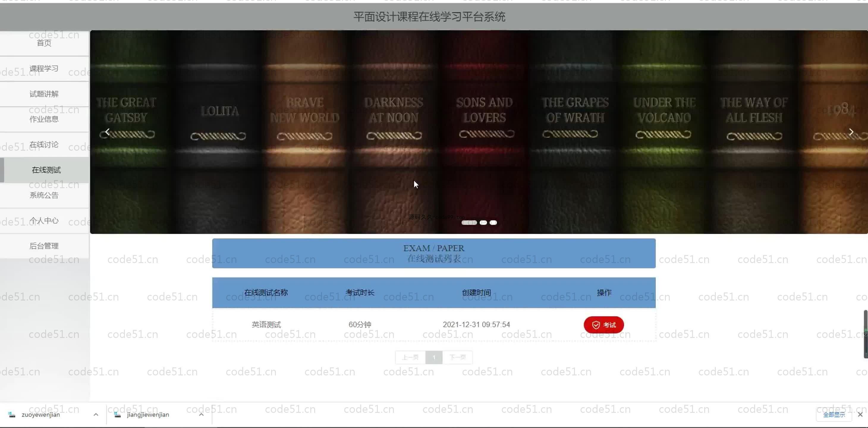Click 全部显示 in the downloads bar
The height and width of the screenshot is (428, 868).
(834, 415)
